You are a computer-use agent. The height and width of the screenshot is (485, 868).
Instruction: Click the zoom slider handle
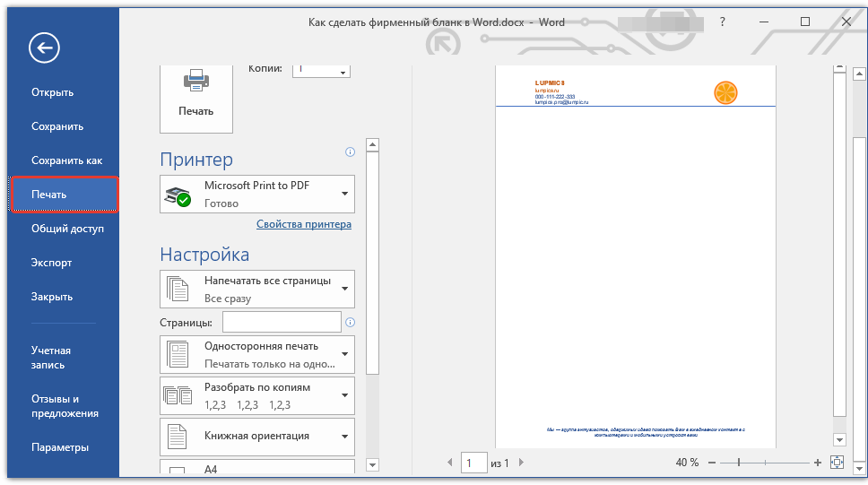(x=739, y=463)
